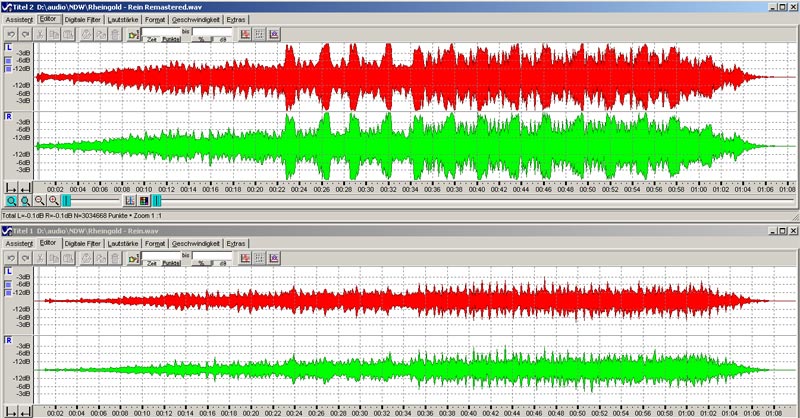Open the Digitale Filter tab in Titel 2
800x418 pixels.
point(82,19)
